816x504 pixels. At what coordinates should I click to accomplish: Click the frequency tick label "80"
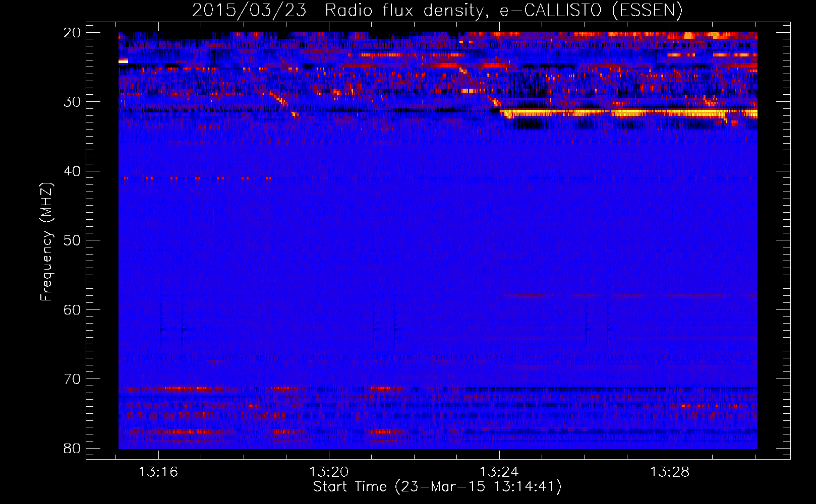(x=73, y=448)
